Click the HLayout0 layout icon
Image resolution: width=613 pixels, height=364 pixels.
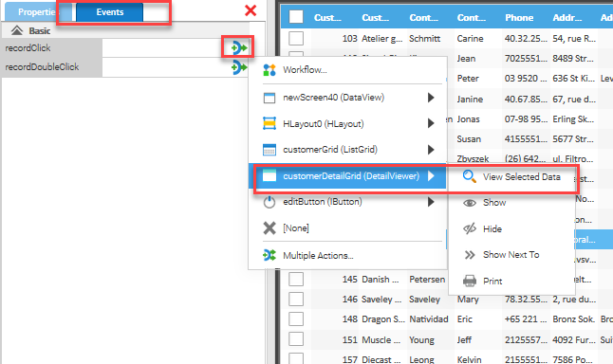269,124
